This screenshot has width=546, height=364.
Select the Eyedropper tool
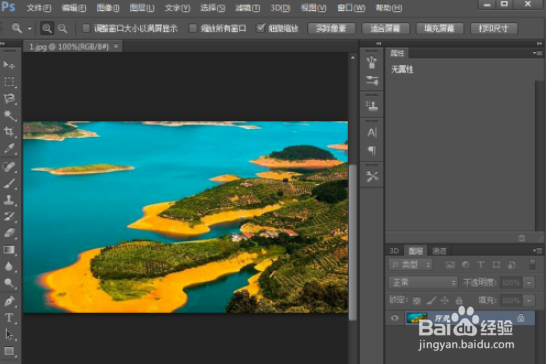click(9, 148)
